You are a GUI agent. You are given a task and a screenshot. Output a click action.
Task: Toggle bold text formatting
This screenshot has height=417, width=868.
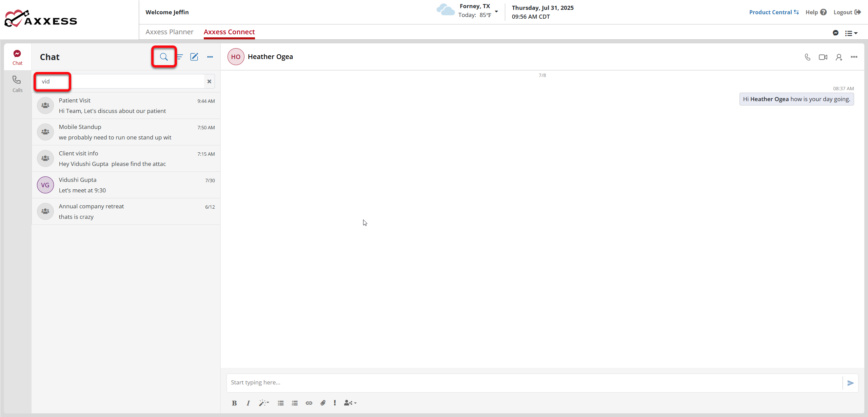[234, 403]
